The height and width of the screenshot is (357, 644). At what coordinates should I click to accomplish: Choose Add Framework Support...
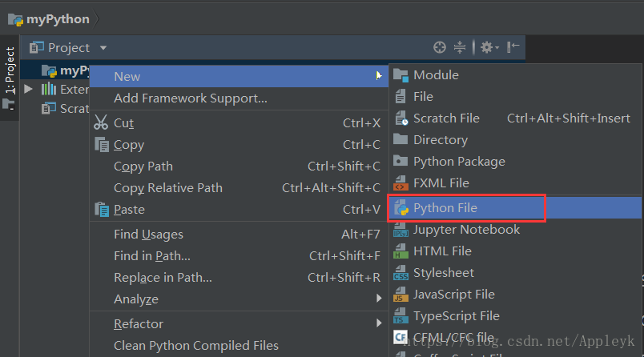(x=239, y=98)
